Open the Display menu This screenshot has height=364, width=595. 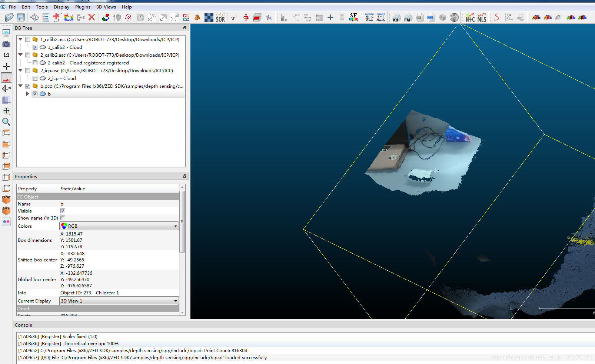[x=62, y=7]
